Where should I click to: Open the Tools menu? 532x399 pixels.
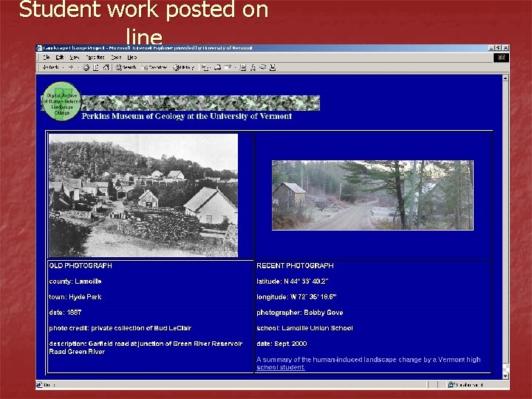click(x=116, y=58)
